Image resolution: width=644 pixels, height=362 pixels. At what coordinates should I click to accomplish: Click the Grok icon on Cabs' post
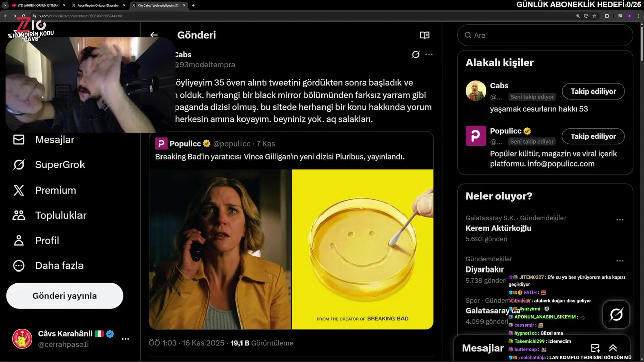click(416, 54)
